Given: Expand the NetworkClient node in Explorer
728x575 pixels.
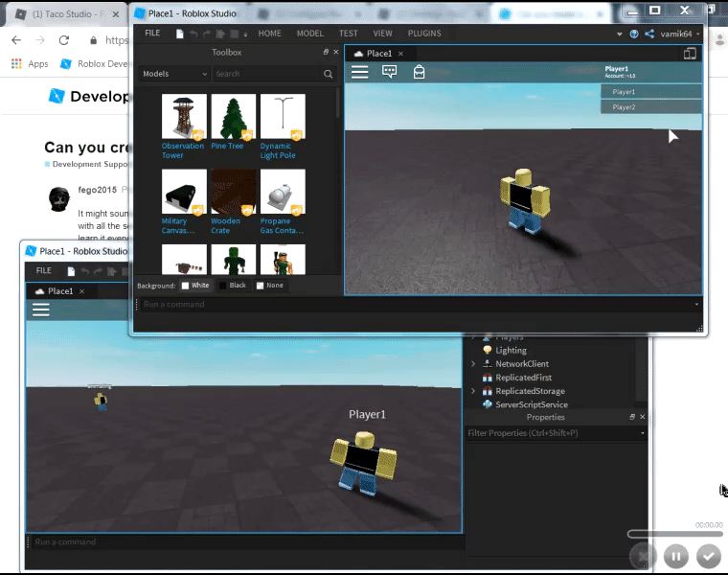Looking at the screenshot, I should click(x=473, y=363).
